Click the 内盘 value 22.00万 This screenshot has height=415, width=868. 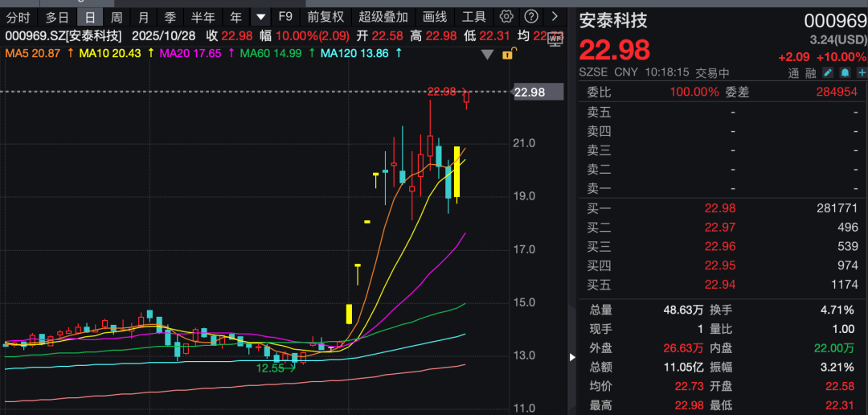coord(833,348)
